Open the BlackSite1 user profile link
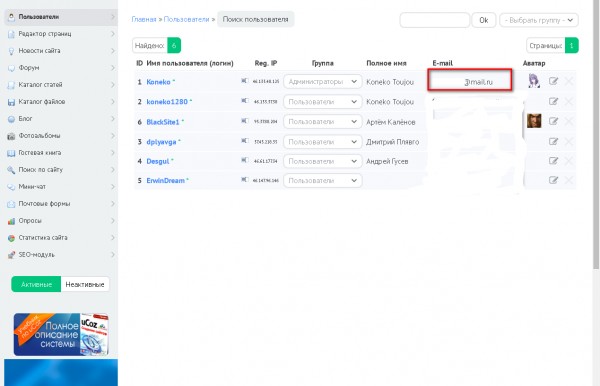Screen dimensions: 600x386 point(163,122)
